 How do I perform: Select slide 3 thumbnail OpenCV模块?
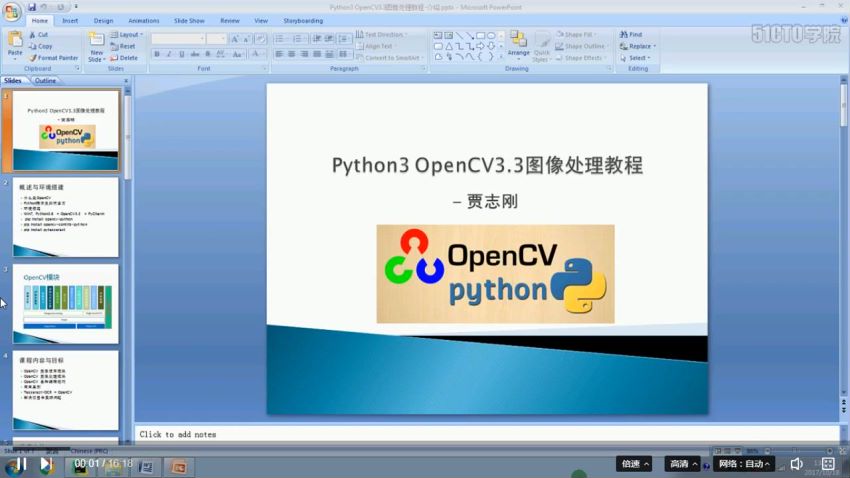point(66,303)
